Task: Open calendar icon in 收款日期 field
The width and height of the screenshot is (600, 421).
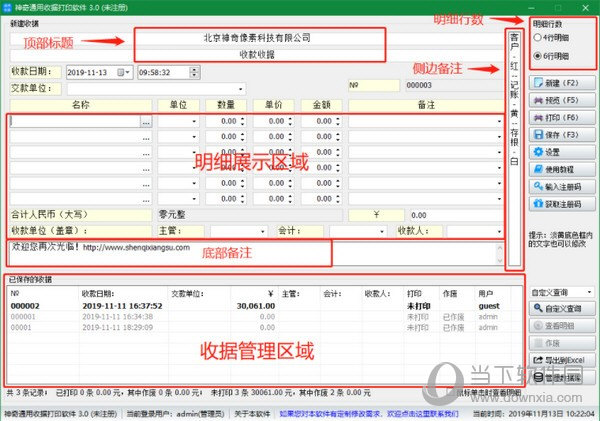Action: [x=123, y=72]
